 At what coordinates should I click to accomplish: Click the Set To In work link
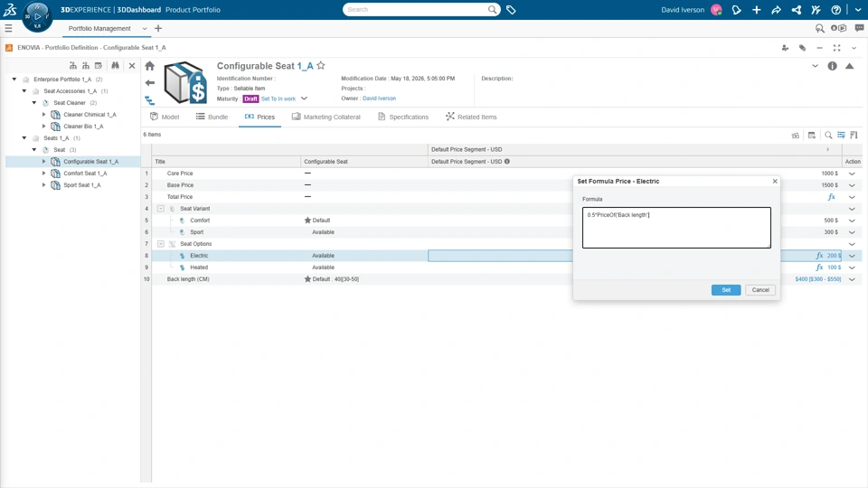point(278,99)
